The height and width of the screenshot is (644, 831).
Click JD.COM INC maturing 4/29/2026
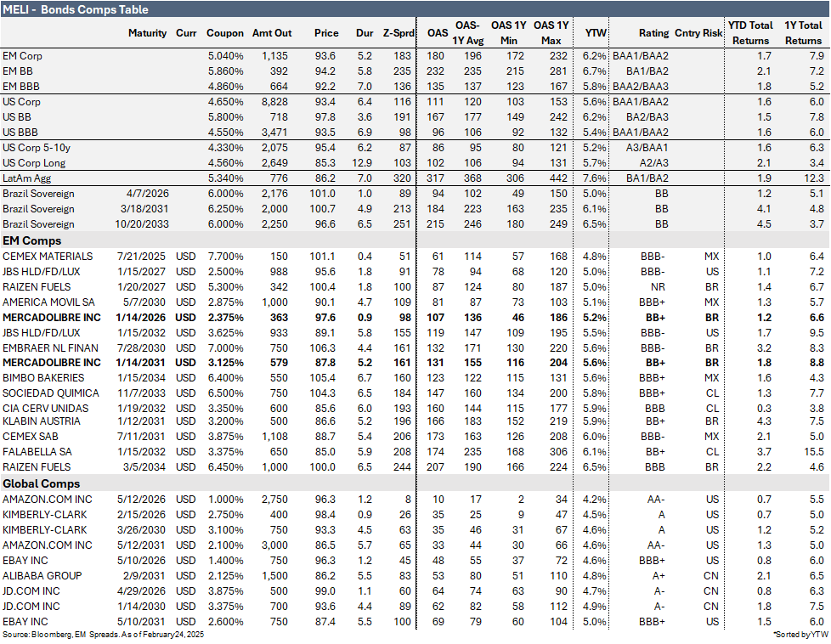click(31, 591)
